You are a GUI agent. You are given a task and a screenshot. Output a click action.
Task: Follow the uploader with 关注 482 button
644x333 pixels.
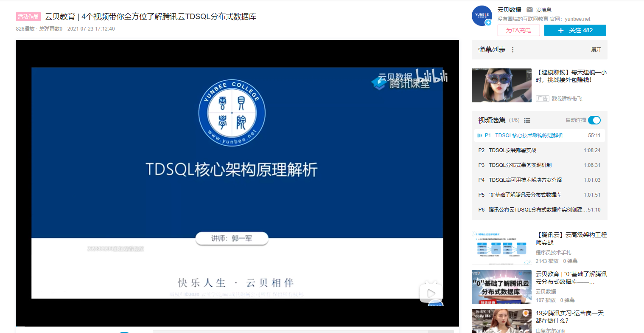pyautogui.click(x=575, y=31)
